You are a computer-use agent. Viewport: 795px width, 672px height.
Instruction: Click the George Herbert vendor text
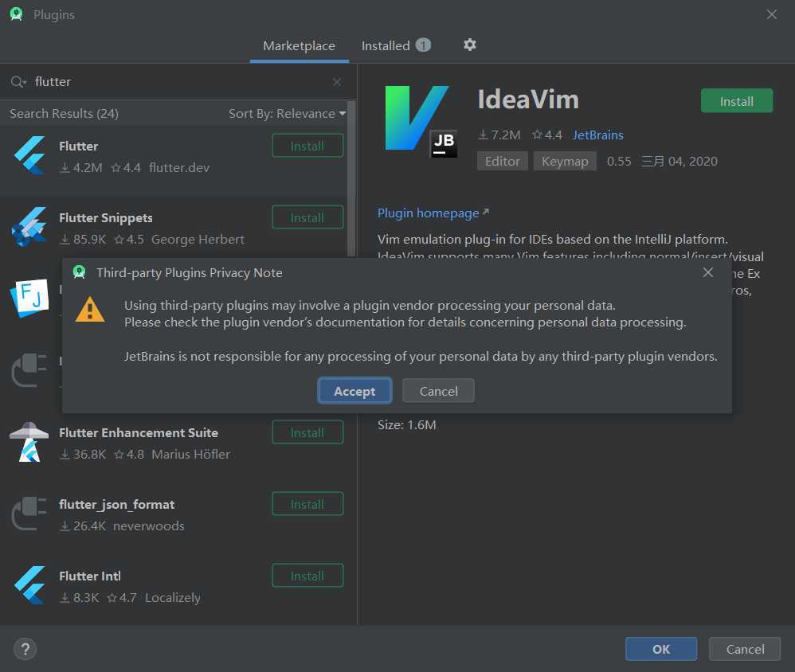coord(198,239)
